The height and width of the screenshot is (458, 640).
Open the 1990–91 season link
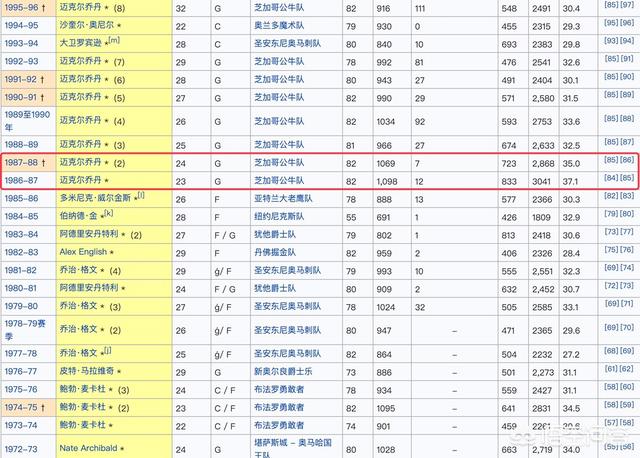[x=21, y=97]
